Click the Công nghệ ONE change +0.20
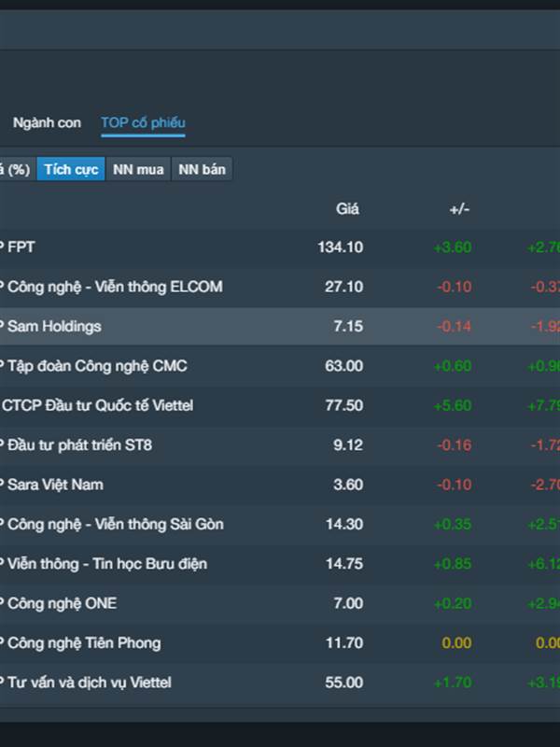Image resolution: width=560 pixels, height=747 pixels. [x=453, y=603]
